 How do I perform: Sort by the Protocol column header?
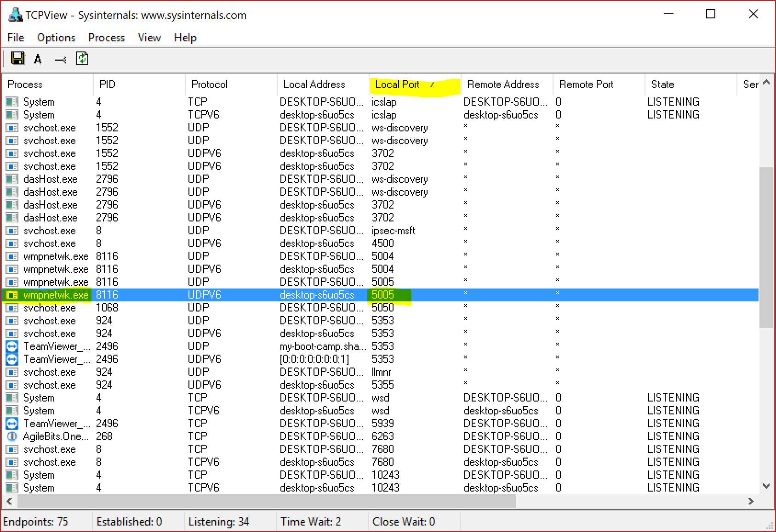point(231,85)
